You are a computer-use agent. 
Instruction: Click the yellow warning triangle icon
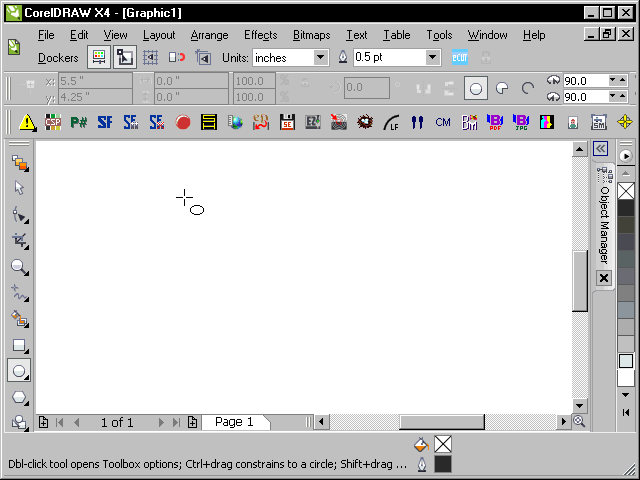pos(27,123)
